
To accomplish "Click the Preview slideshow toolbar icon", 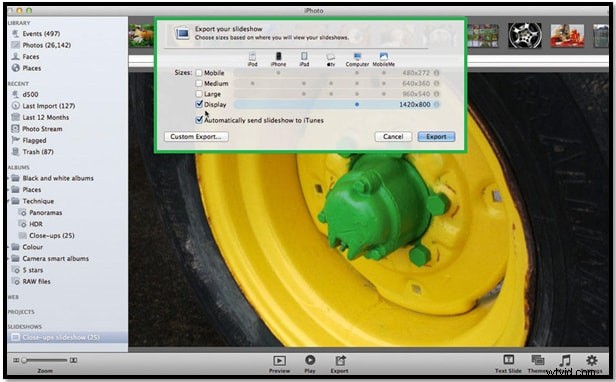I will pyautogui.click(x=279, y=361).
